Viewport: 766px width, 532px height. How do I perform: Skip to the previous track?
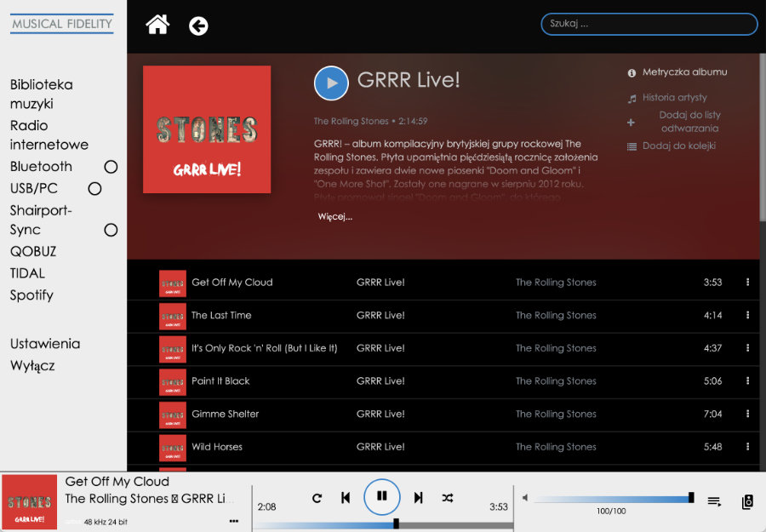coord(346,498)
